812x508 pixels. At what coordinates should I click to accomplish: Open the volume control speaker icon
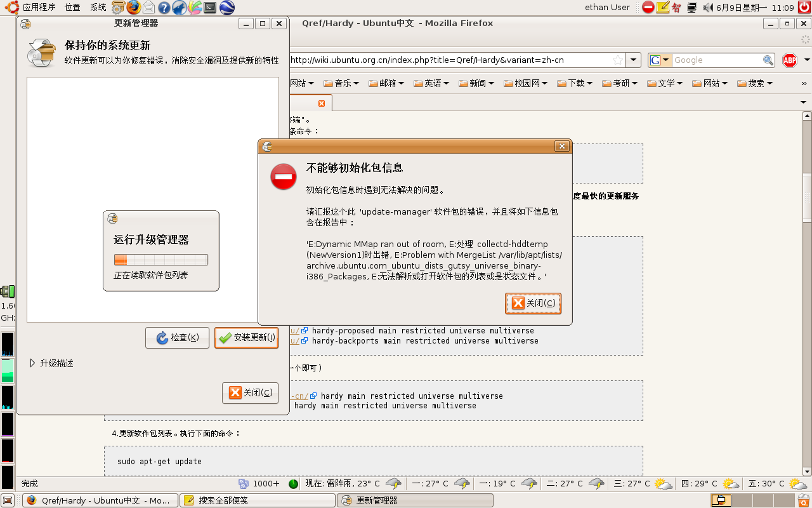coord(707,8)
